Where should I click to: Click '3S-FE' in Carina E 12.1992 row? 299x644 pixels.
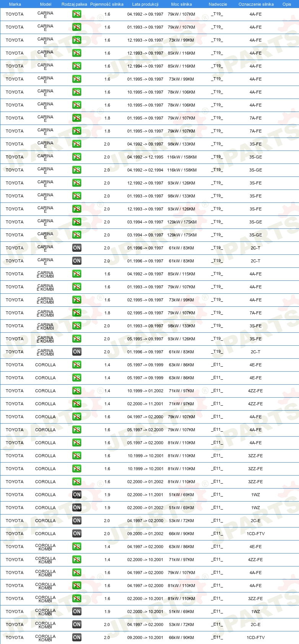pos(256,183)
